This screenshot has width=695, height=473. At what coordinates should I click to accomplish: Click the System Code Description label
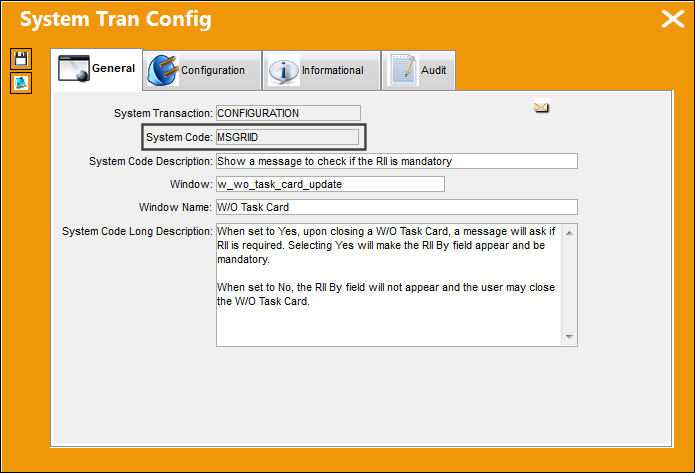[151, 161]
